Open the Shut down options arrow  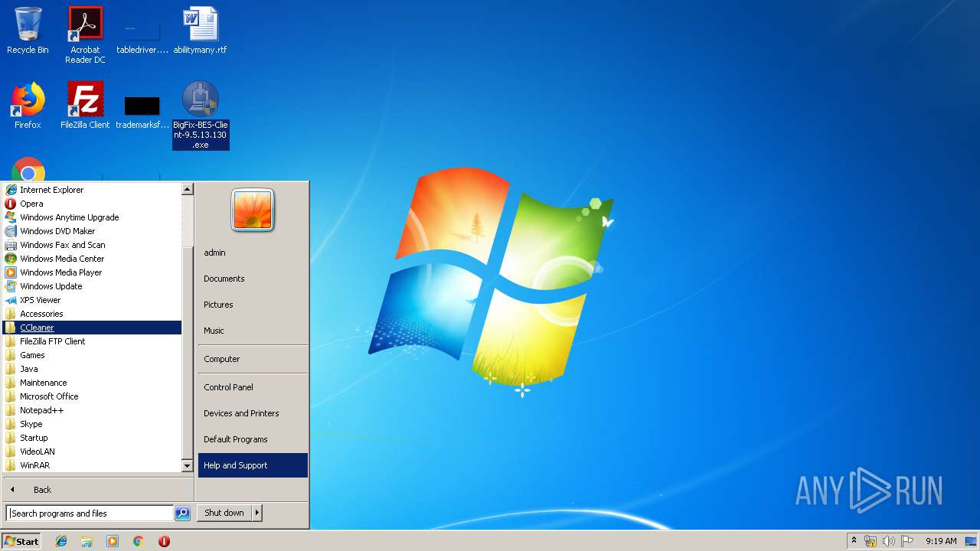(x=257, y=513)
